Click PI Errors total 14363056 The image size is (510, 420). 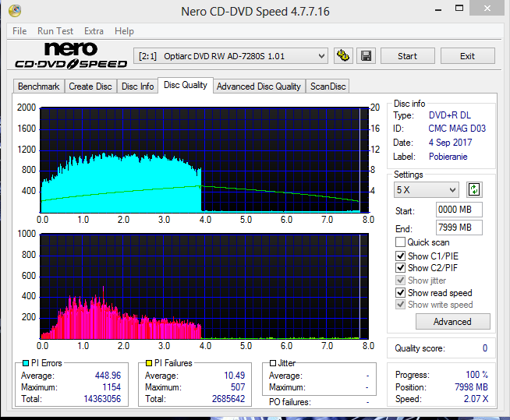102,399
